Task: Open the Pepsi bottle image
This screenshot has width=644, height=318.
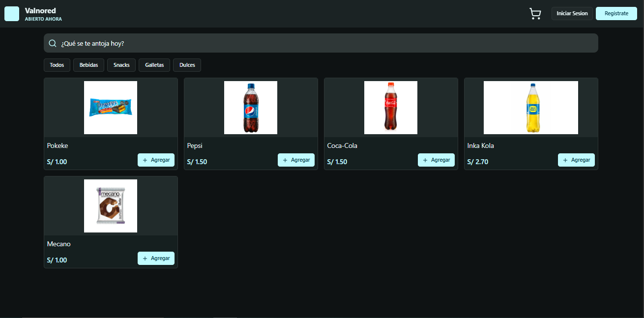Action: (251, 108)
